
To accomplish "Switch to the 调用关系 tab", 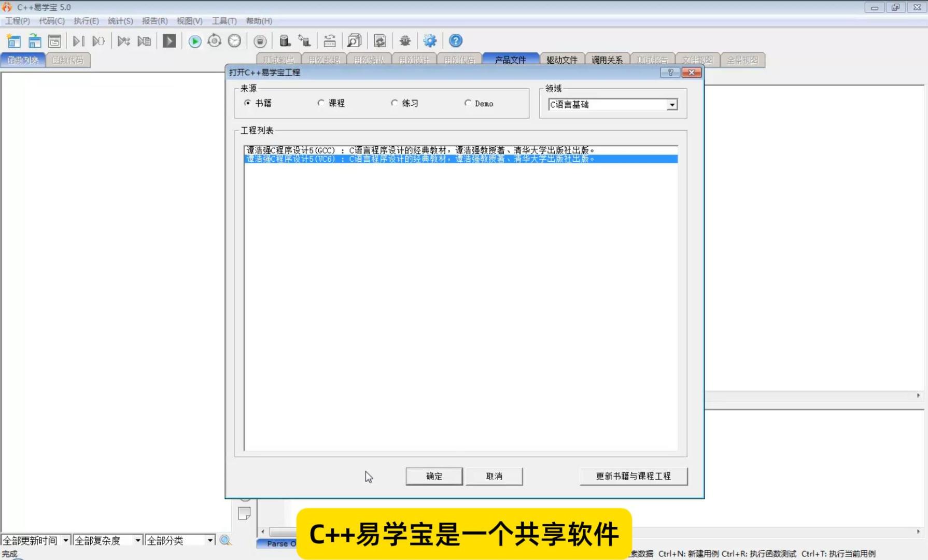I will 607,60.
